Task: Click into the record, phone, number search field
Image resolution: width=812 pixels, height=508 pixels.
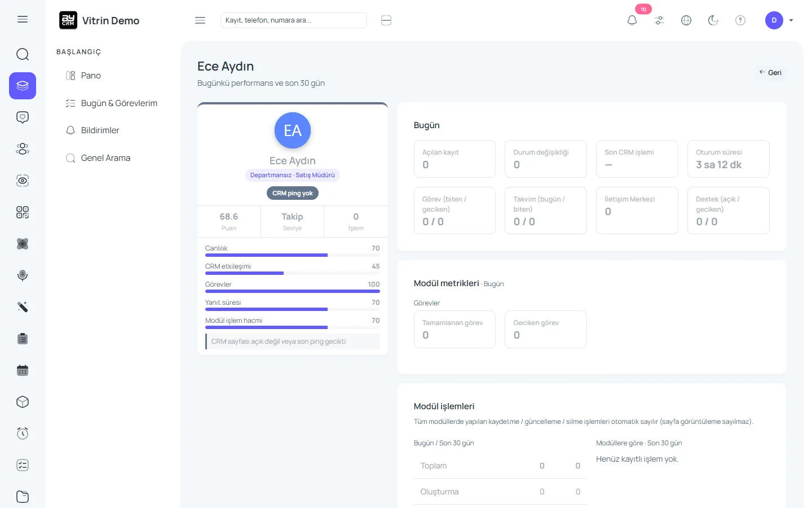Action: (x=294, y=20)
